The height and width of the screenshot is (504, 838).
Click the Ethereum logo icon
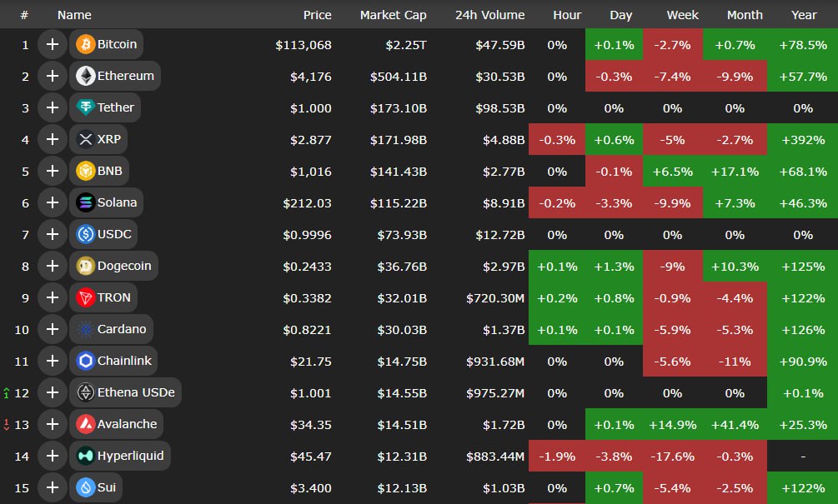(85, 76)
